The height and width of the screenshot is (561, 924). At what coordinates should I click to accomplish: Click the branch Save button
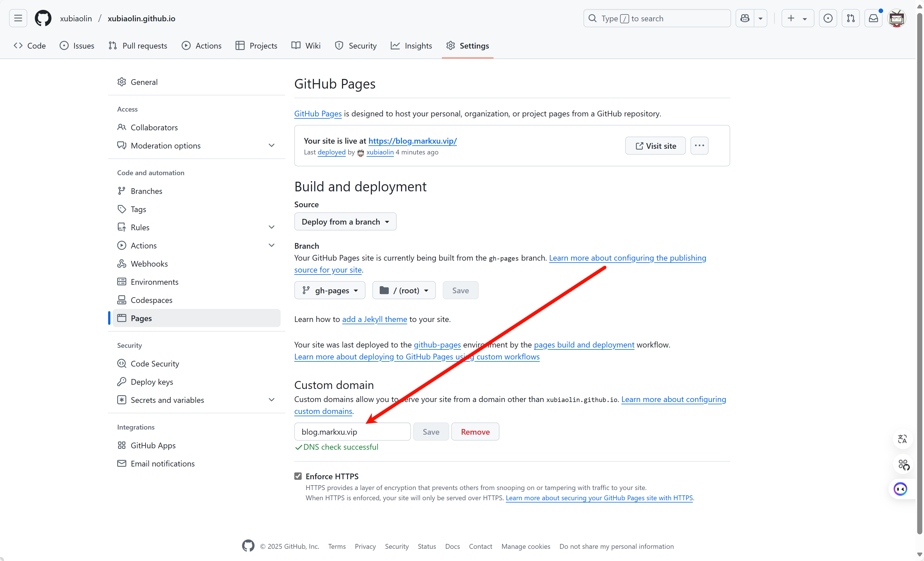(x=460, y=290)
